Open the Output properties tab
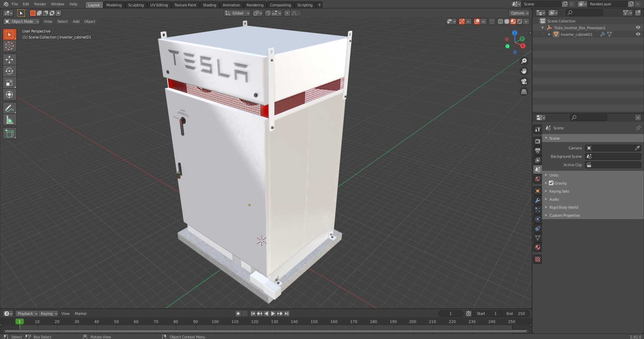 (x=538, y=151)
